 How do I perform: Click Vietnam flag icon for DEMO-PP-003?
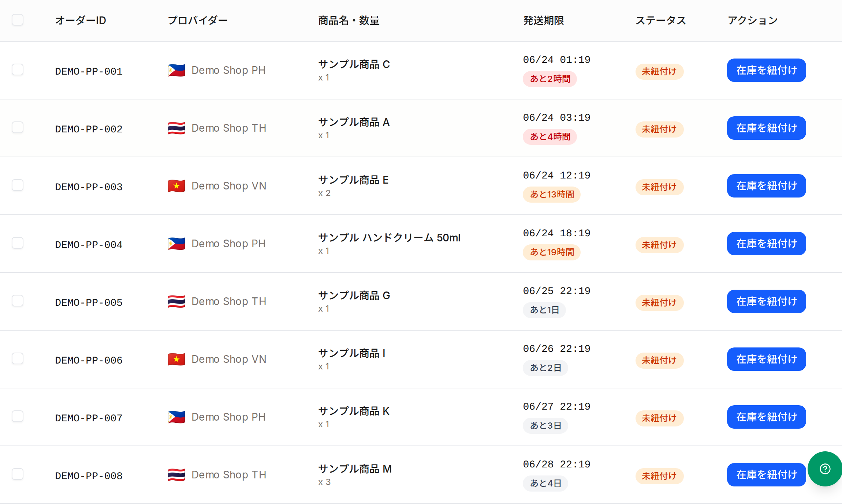point(176,186)
